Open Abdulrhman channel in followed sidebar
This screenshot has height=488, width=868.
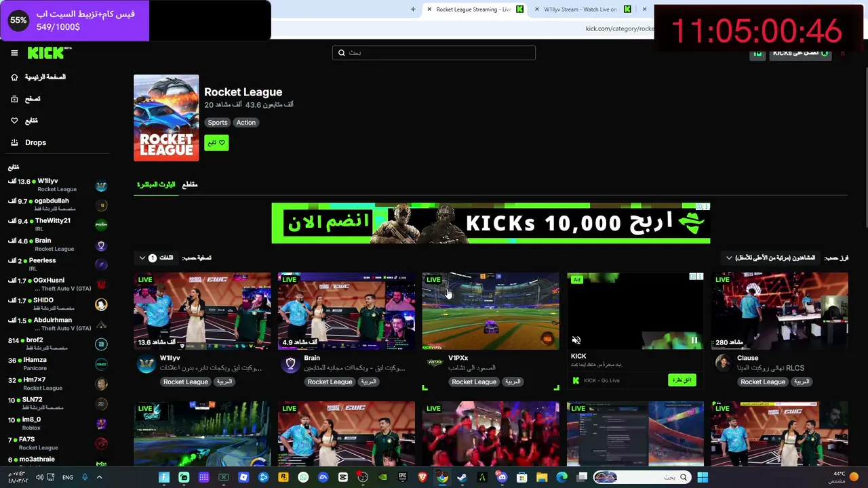tap(58, 324)
